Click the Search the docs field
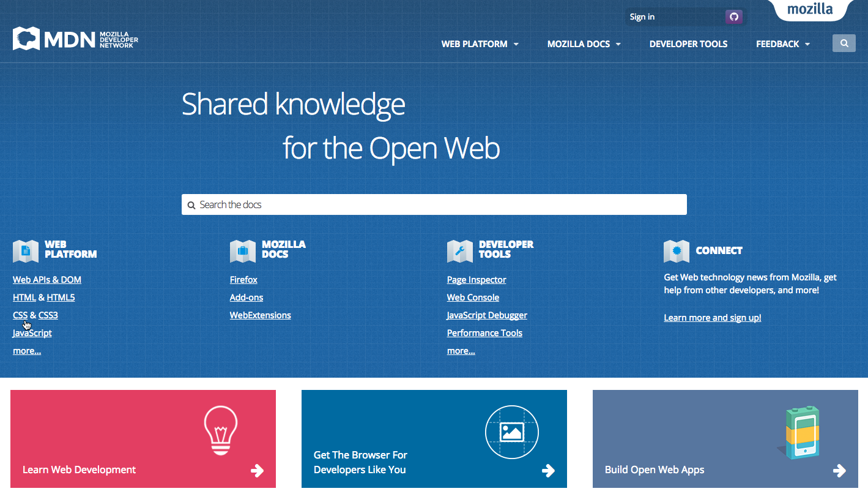868x494 pixels. click(x=434, y=204)
